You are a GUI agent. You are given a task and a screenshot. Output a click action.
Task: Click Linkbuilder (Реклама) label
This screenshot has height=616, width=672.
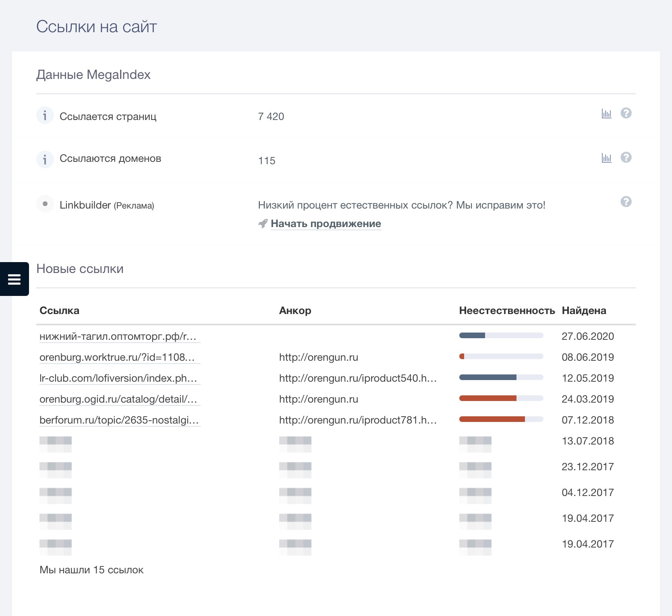tap(107, 205)
